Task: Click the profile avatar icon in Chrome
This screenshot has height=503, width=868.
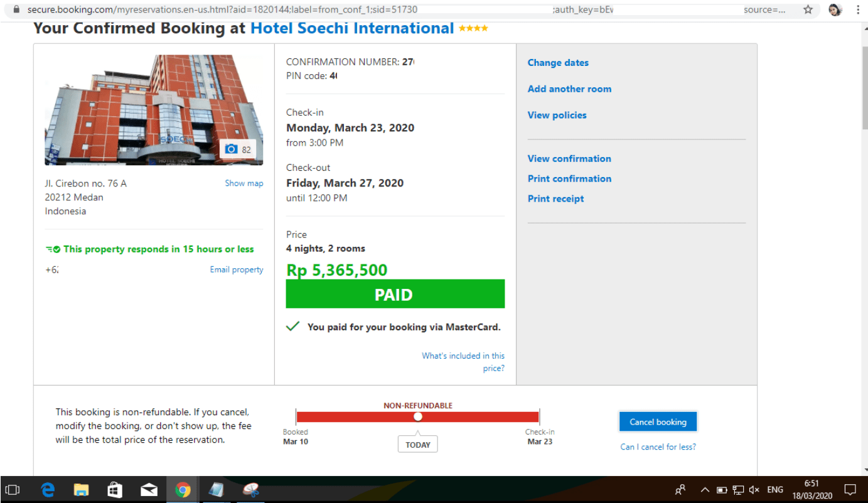Action: [x=835, y=9]
